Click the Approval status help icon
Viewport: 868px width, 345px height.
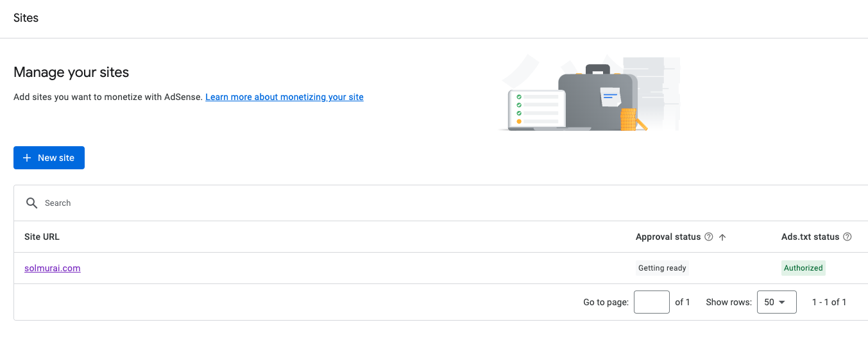709,237
